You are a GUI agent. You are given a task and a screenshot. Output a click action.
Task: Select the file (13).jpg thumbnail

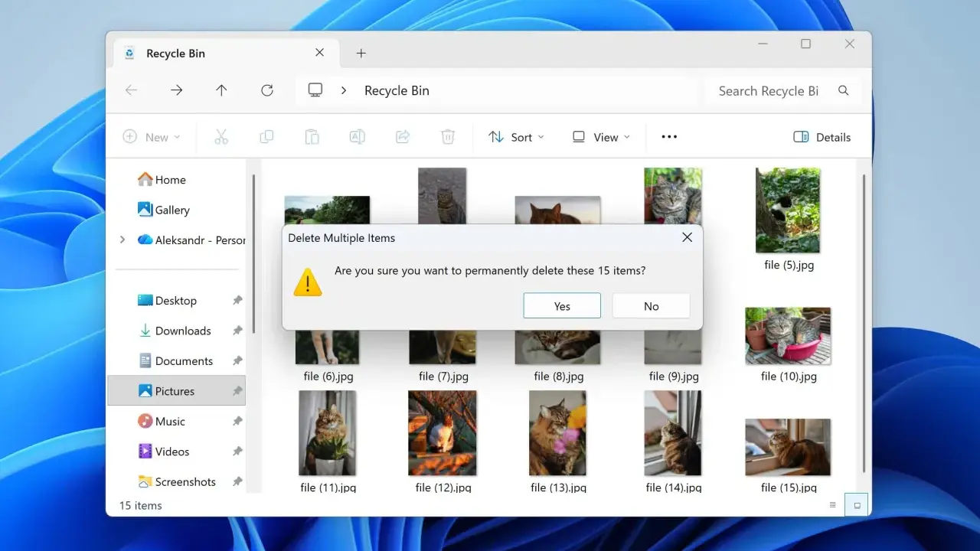pyautogui.click(x=558, y=433)
